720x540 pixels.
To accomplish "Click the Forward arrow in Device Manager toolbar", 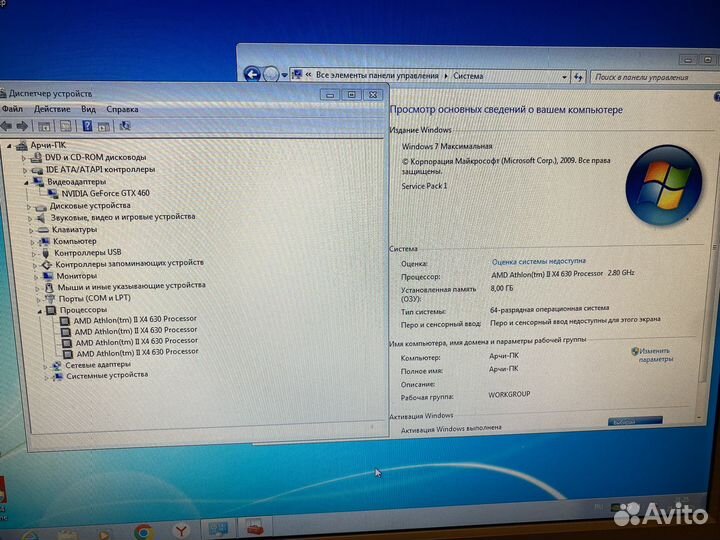I will (x=22, y=126).
